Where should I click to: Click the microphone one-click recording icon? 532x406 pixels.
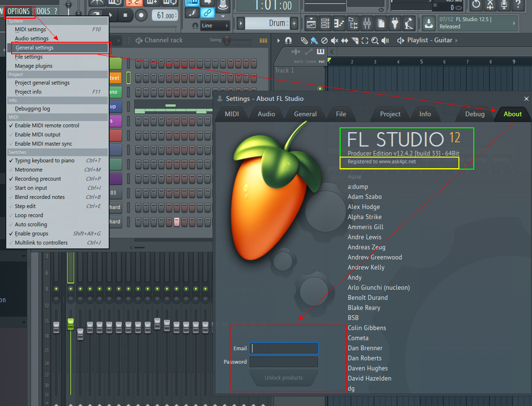tap(504, 4)
